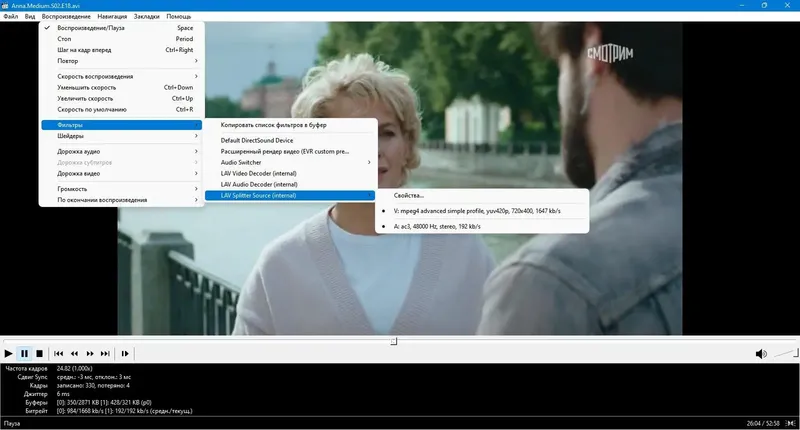Choose Стоп in the playback menu

(121, 39)
